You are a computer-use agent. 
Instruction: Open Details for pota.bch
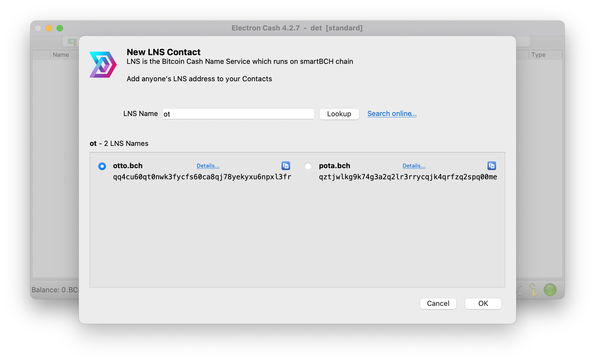414,166
